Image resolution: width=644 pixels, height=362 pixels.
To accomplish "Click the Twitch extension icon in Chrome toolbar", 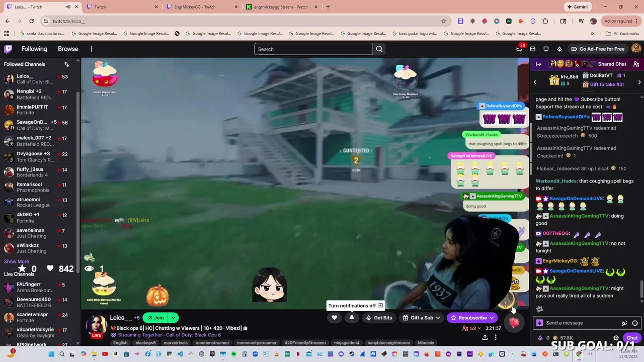I will click(x=460, y=21).
